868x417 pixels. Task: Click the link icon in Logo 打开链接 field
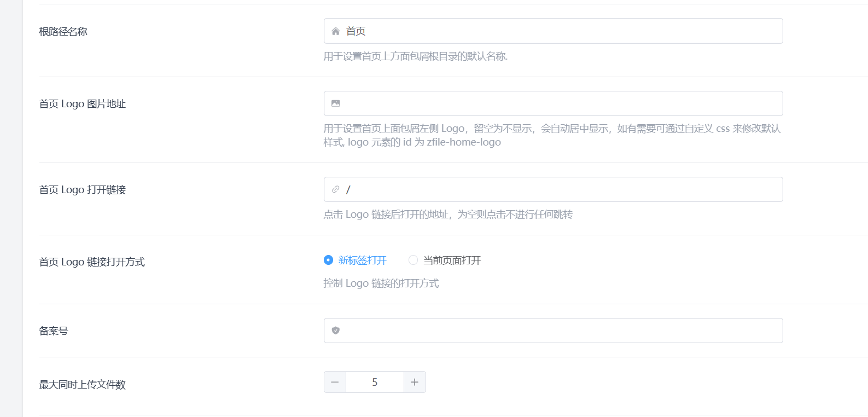point(336,189)
